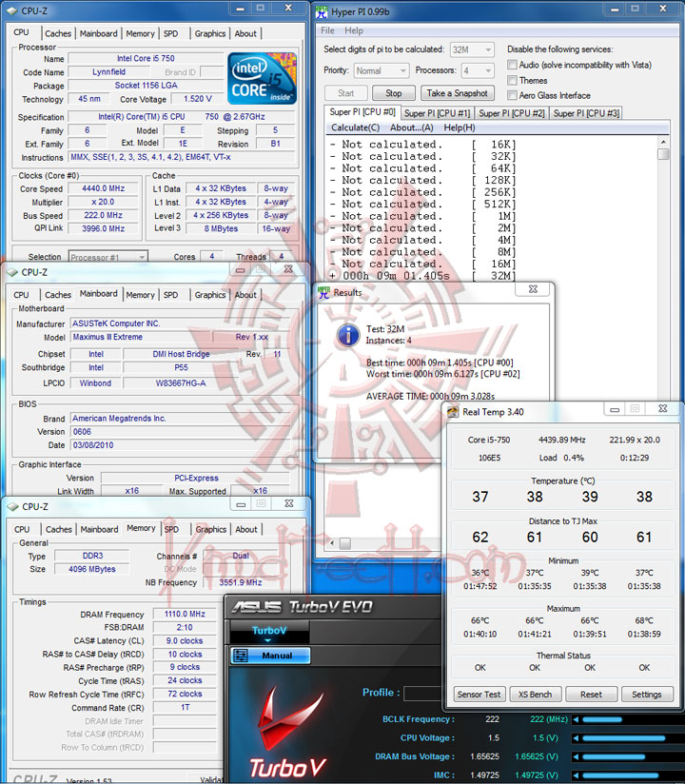Screen dimensions: 685x784
Task: Open Caches tab in top CPU-Z window
Action: click(x=58, y=33)
